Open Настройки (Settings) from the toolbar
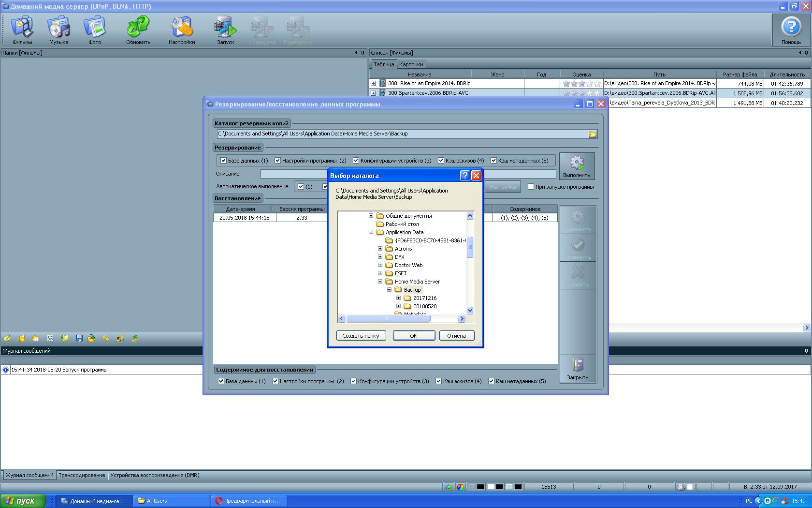 click(182, 30)
